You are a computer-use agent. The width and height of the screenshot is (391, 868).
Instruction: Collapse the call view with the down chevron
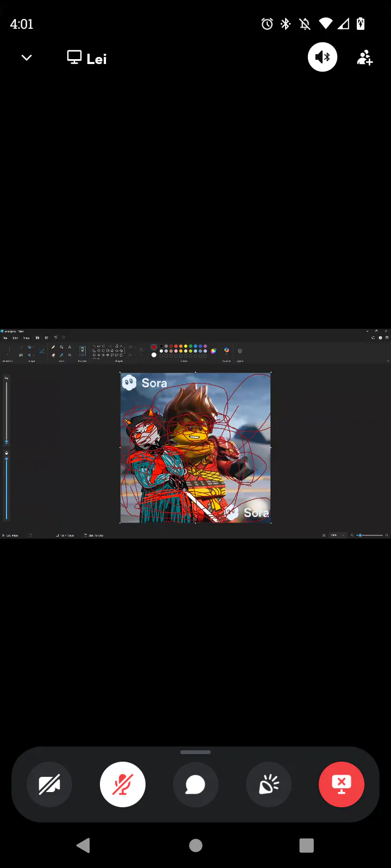point(26,58)
